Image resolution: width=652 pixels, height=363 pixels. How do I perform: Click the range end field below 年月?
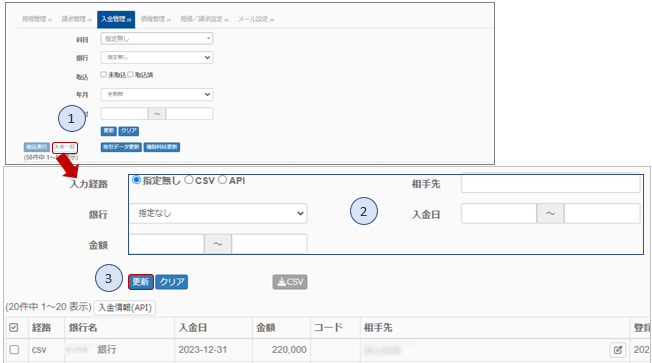(x=189, y=114)
